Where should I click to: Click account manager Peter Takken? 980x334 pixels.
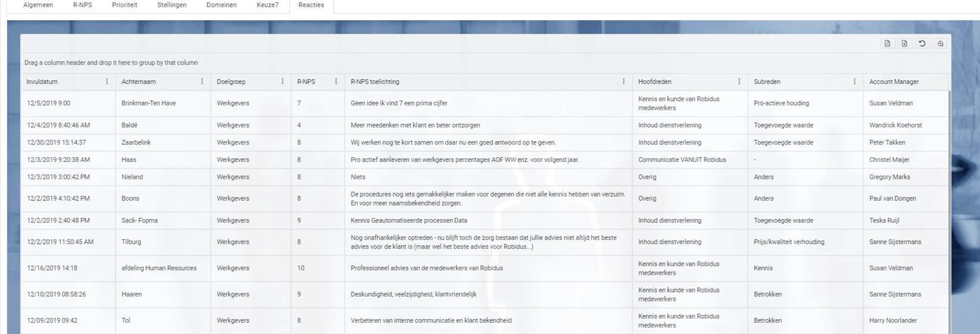click(x=887, y=142)
